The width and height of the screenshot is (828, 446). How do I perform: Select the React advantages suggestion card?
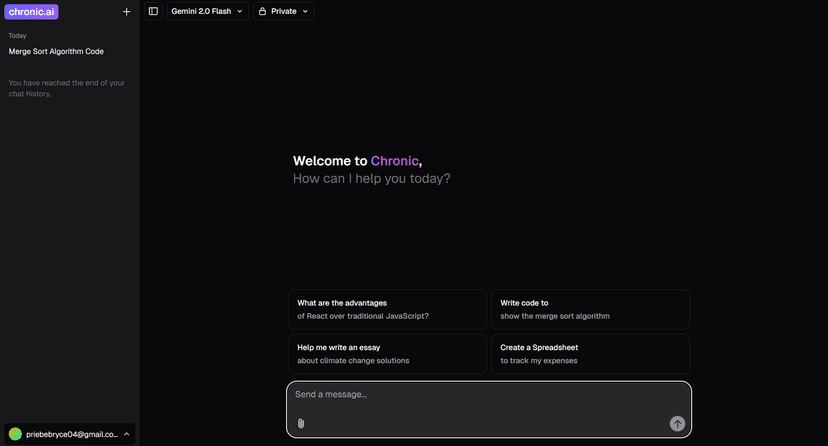387,309
